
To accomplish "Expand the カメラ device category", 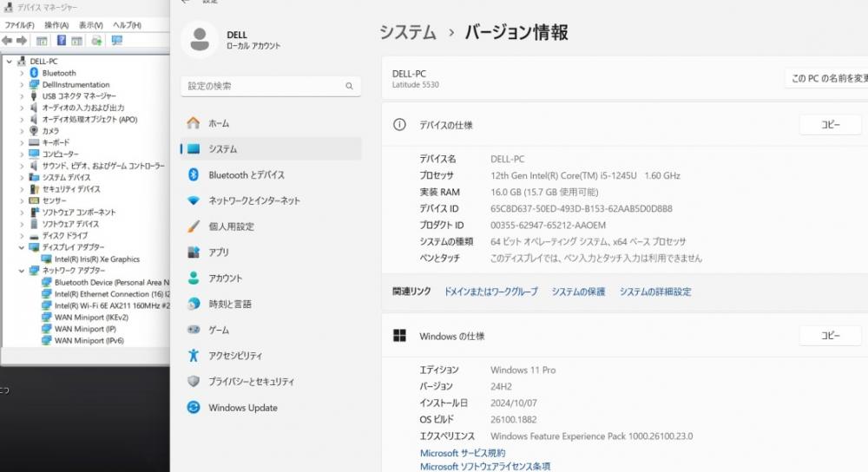I will pos(22,131).
